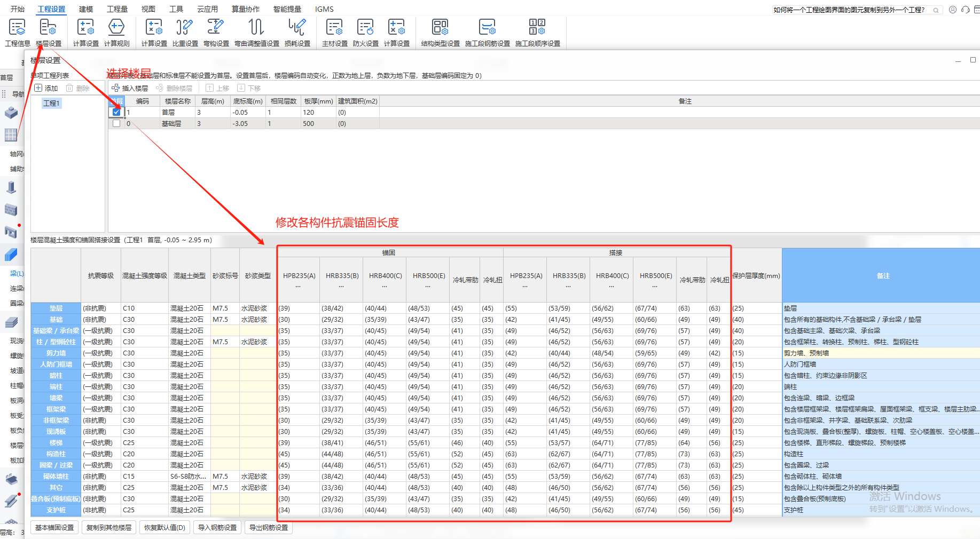Uncheck the 首层 row checkbox
Image resolution: width=980 pixels, height=539 pixels.
(x=116, y=112)
